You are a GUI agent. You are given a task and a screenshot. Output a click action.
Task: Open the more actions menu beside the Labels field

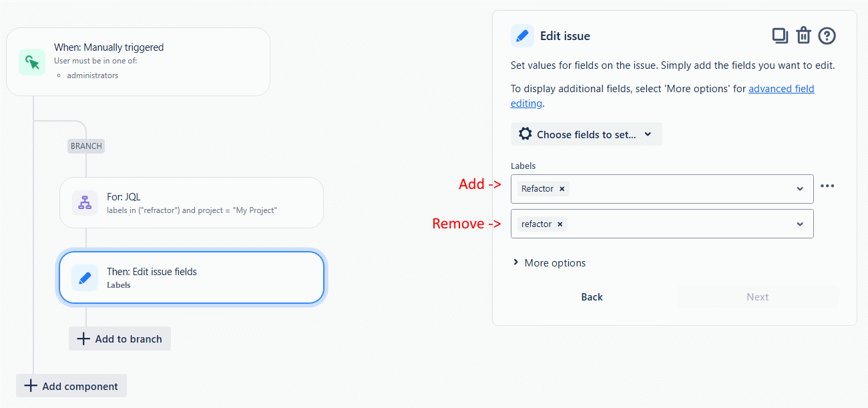coord(828,186)
